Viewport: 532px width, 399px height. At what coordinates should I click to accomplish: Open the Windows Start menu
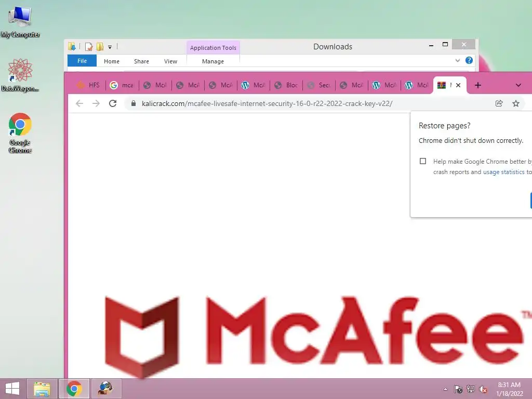12,389
